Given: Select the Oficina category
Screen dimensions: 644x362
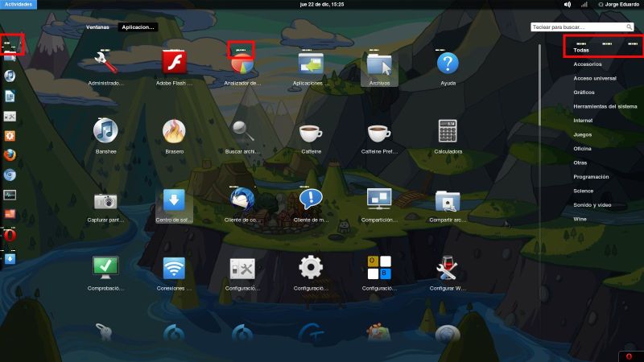Looking at the screenshot, I should click(582, 149).
